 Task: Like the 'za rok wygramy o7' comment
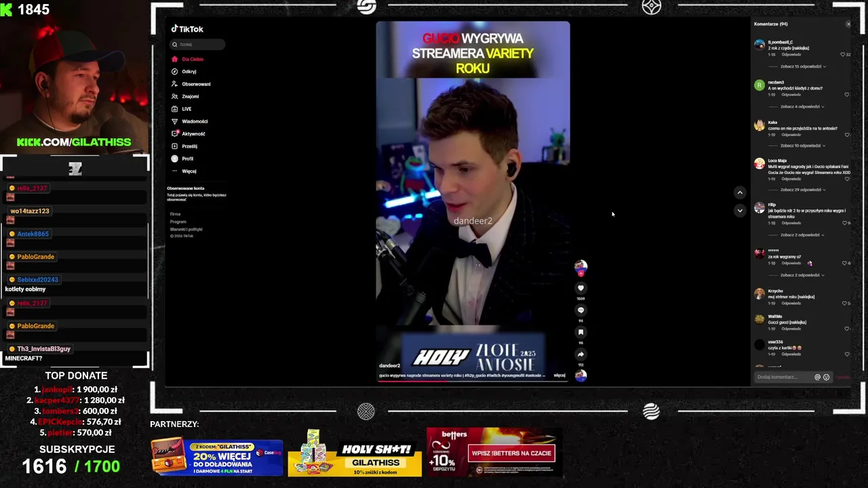click(846, 263)
